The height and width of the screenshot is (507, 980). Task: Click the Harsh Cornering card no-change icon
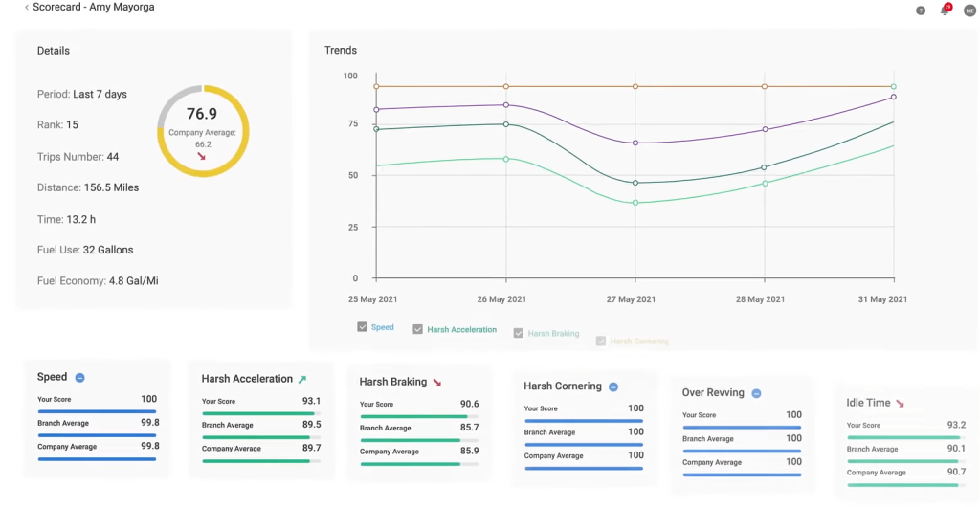click(613, 387)
